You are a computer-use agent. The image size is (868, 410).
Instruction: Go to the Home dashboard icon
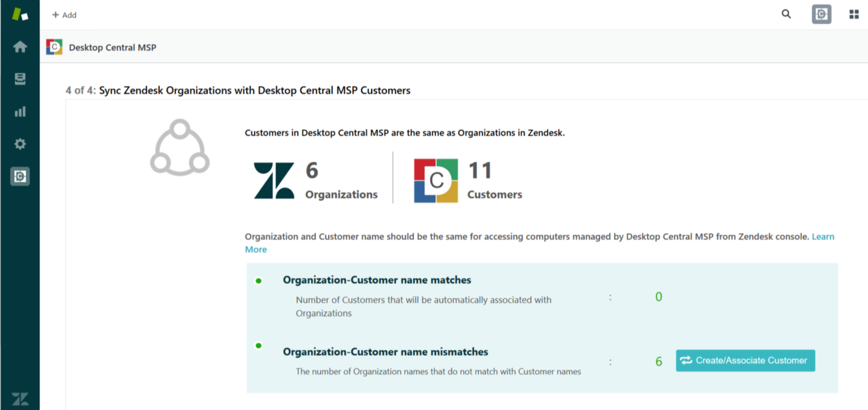pyautogui.click(x=20, y=47)
